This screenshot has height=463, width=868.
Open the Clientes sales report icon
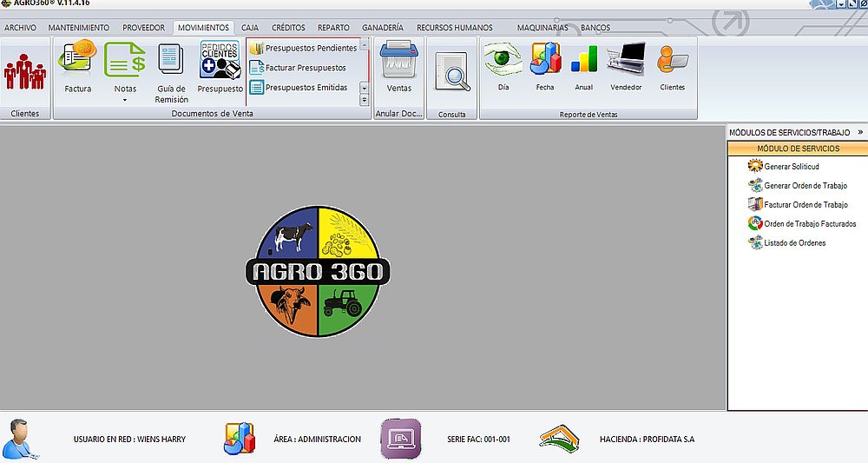tap(672, 59)
